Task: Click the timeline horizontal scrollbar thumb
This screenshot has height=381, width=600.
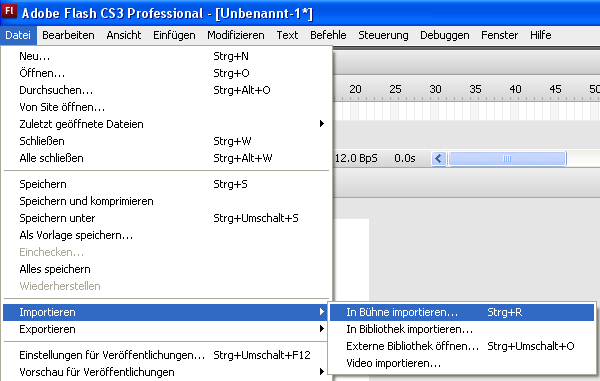Action: coord(507,158)
